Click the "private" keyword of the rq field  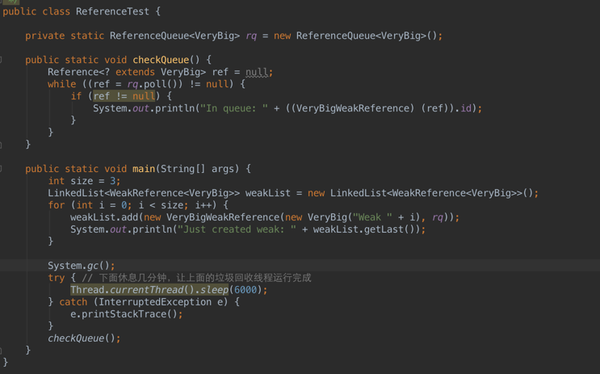(45, 36)
